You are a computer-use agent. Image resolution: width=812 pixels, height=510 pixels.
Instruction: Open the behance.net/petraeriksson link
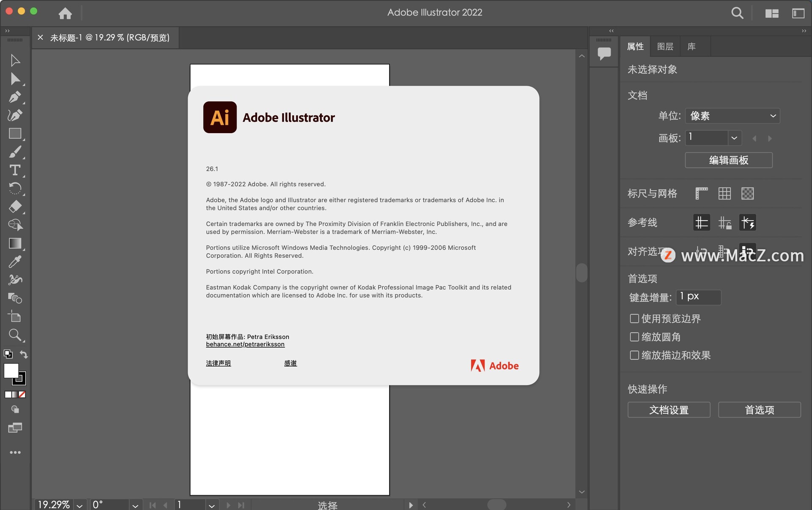tap(245, 344)
